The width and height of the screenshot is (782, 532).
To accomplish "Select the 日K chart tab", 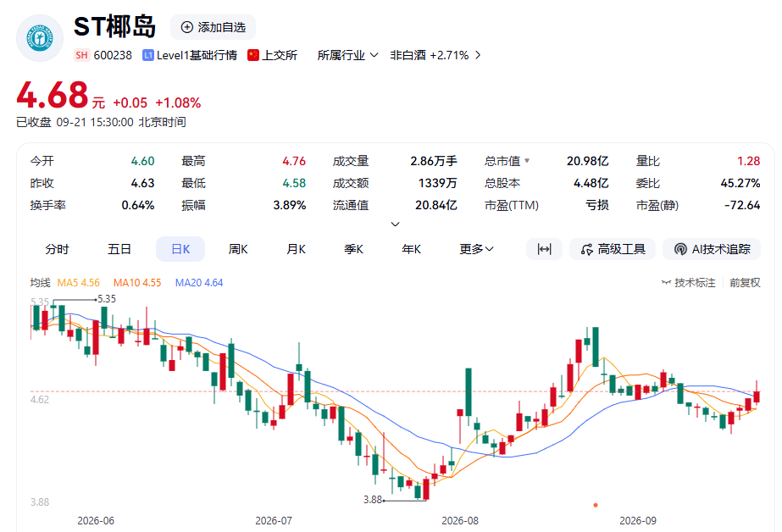I will [x=180, y=249].
